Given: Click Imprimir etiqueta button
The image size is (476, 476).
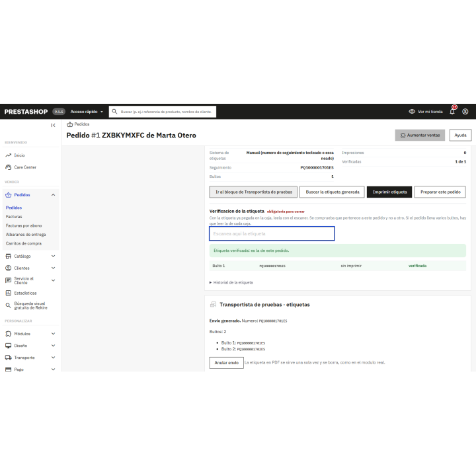Looking at the screenshot, I should (x=389, y=192).
